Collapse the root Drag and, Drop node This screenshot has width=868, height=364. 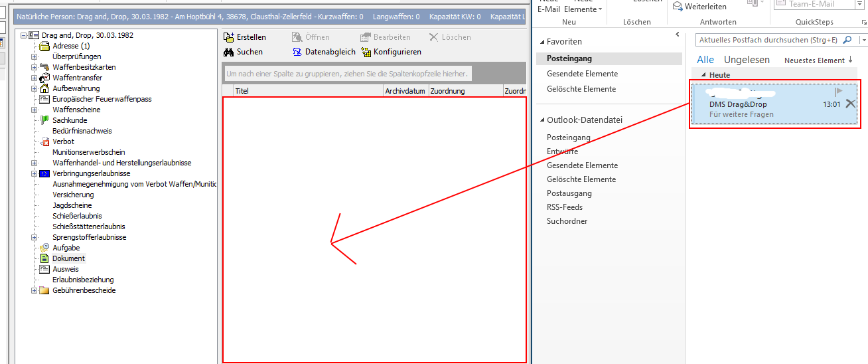pyautogui.click(x=24, y=35)
